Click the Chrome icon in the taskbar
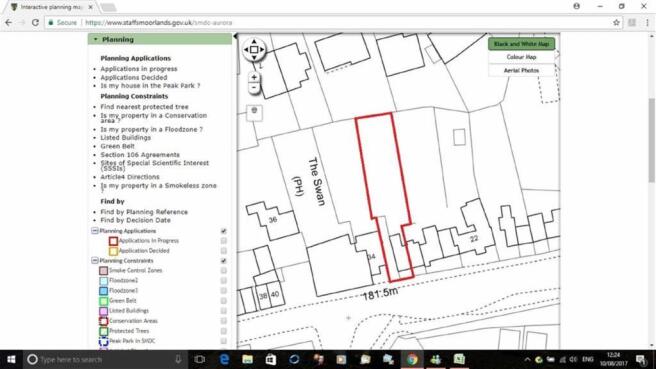This screenshot has width=656, height=369. coord(412,359)
